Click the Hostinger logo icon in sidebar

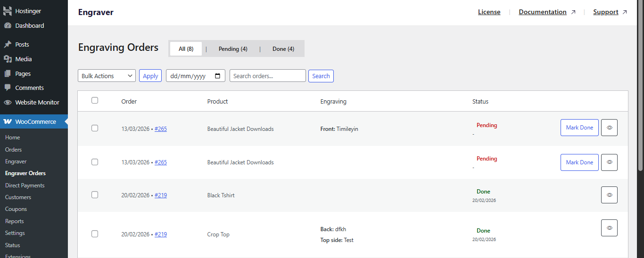[8, 11]
